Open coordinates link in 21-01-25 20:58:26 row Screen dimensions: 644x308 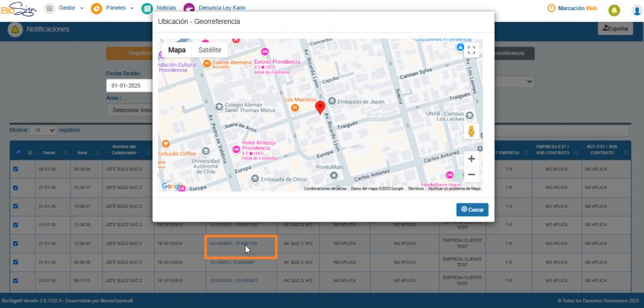[232, 263]
